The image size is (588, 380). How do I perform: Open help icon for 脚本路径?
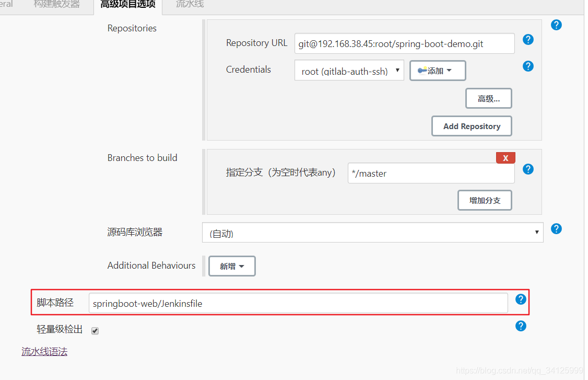(x=521, y=300)
